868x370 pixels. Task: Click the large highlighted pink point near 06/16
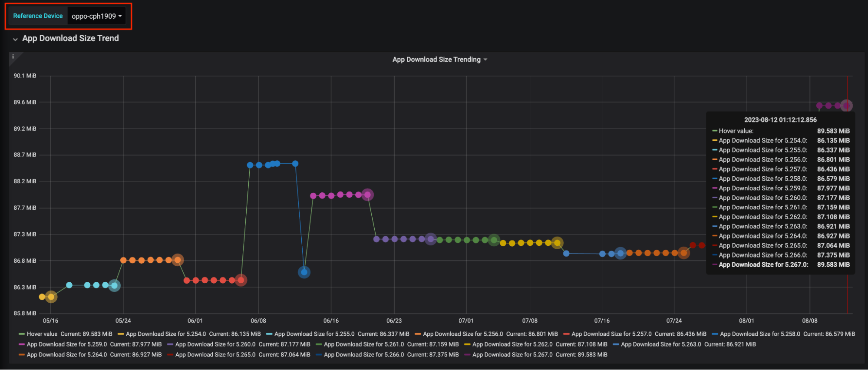(367, 195)
